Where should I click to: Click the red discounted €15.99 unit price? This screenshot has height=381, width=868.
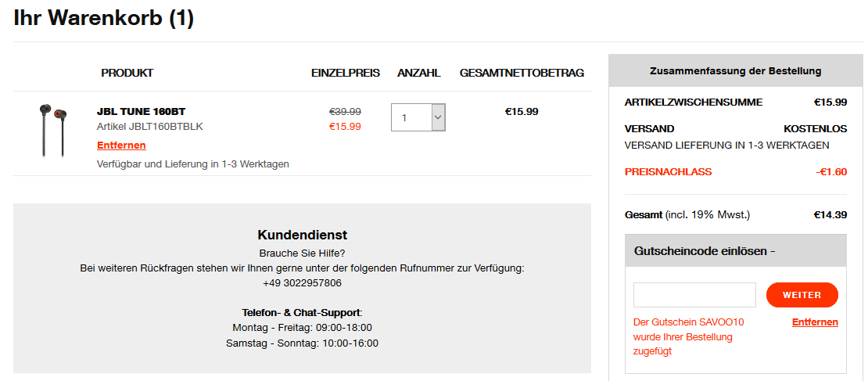pyautogui.click(x=345, y=127)
